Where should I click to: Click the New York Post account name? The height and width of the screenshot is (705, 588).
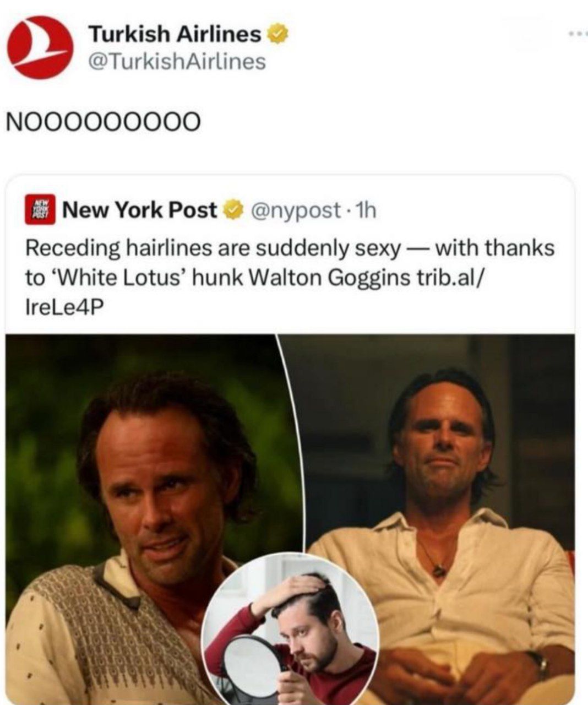click(140, 210)
